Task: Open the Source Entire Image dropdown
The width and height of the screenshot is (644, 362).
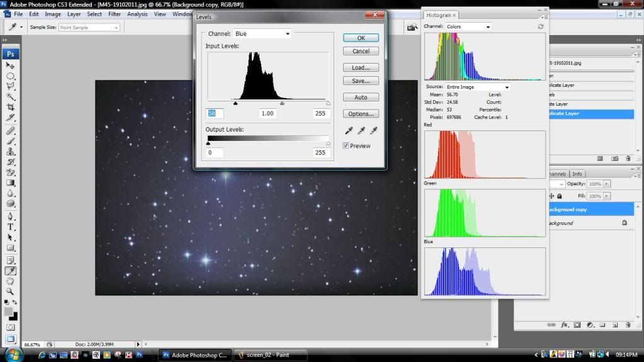Action: 478,87
